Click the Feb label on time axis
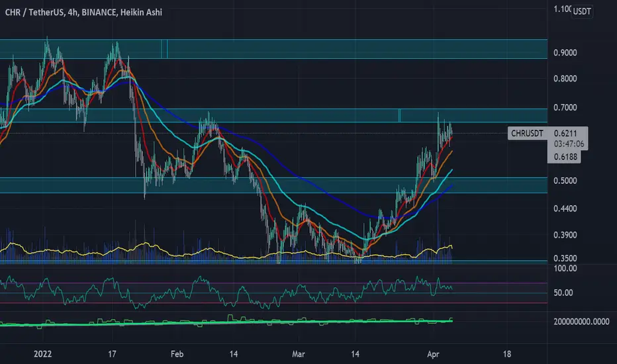 point(177,354)
